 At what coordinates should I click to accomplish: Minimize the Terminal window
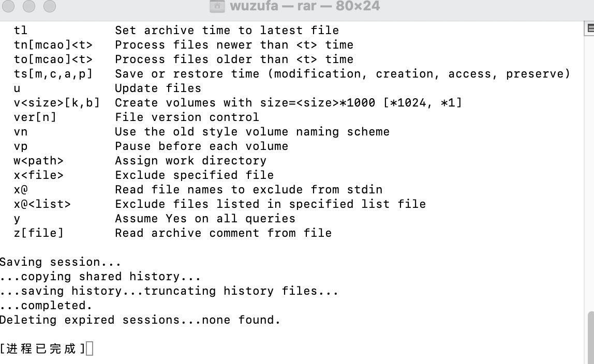pyautogui.click(x=29, y=6)
